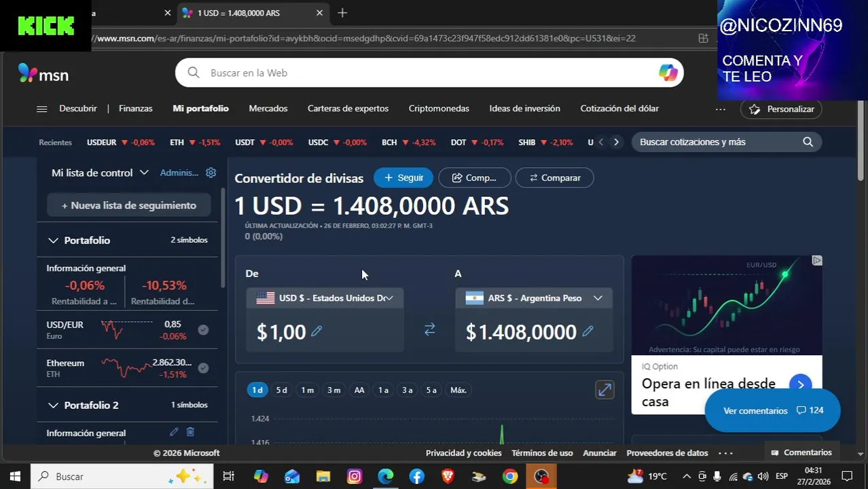Open Brave browser from taskbar
The width and height of the screenshot is (868, 489).
448,476
